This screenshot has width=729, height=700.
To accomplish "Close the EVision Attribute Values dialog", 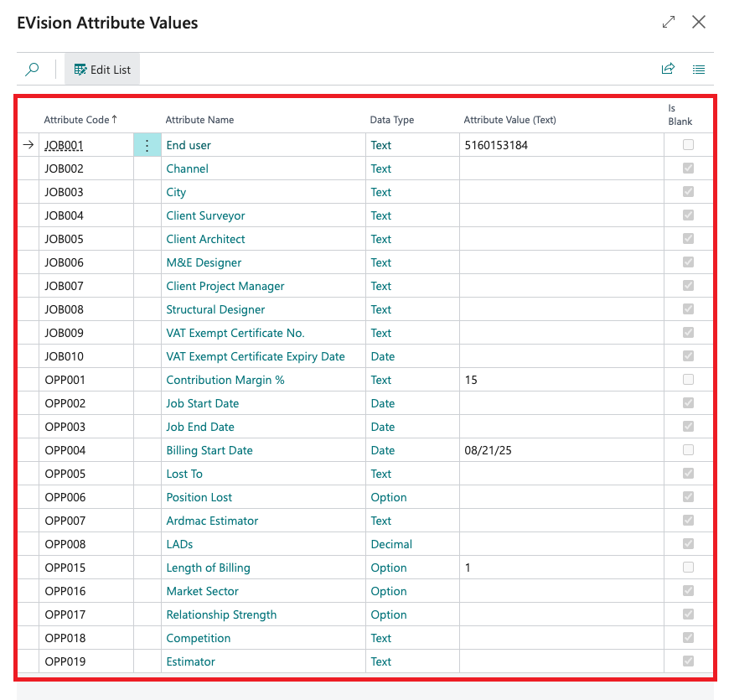I will click(x=699, y=23).
